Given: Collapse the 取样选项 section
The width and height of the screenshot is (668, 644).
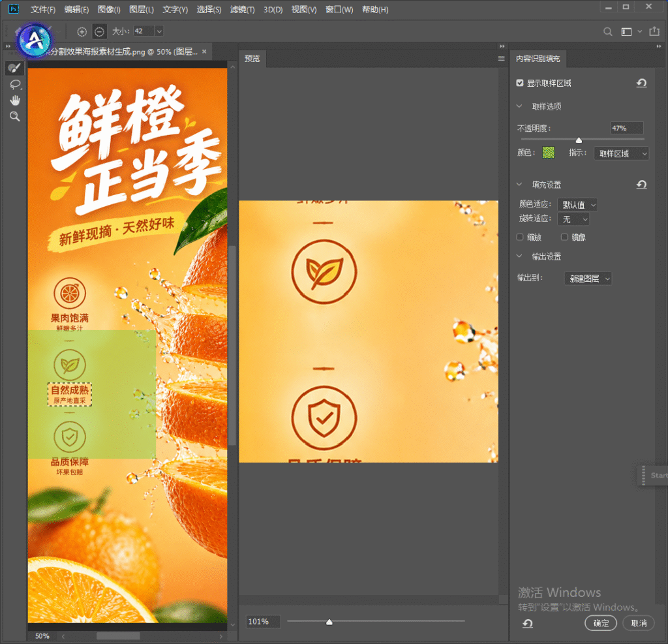Looking at the screenshot, I should click(519, 106).
